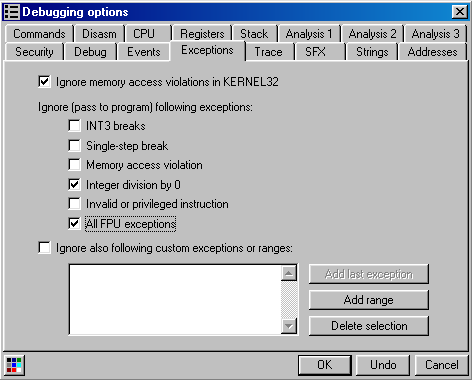The width and height of the screenshot is (472, 380).
Task: Click inside the custom exceptions list box
Action: (x=175, y=299)
